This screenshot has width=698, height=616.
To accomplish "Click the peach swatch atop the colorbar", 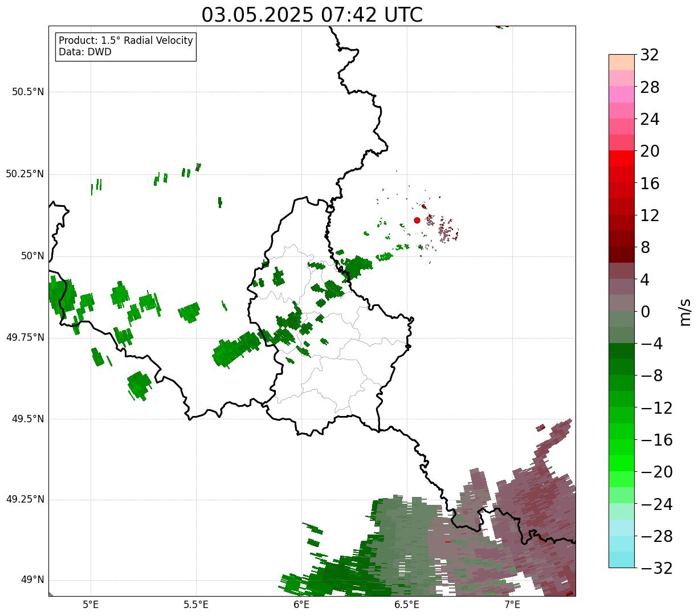I will tap(622, 62).
